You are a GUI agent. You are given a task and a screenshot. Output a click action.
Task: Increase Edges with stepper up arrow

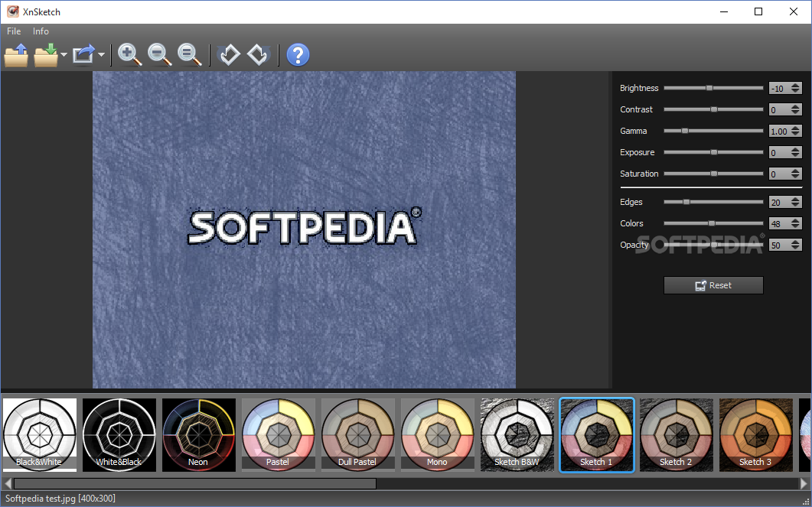pos(796,199)
